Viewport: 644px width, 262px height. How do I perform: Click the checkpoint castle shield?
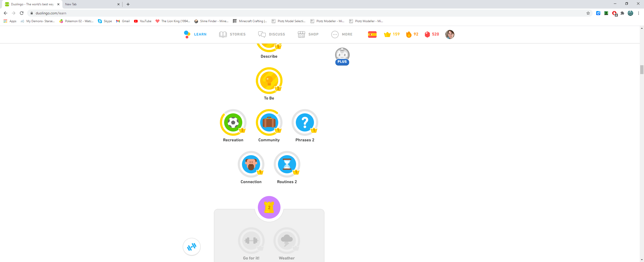269,207
